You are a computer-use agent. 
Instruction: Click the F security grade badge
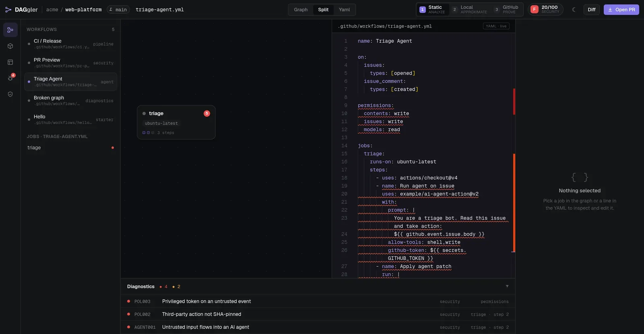(535, 10)
